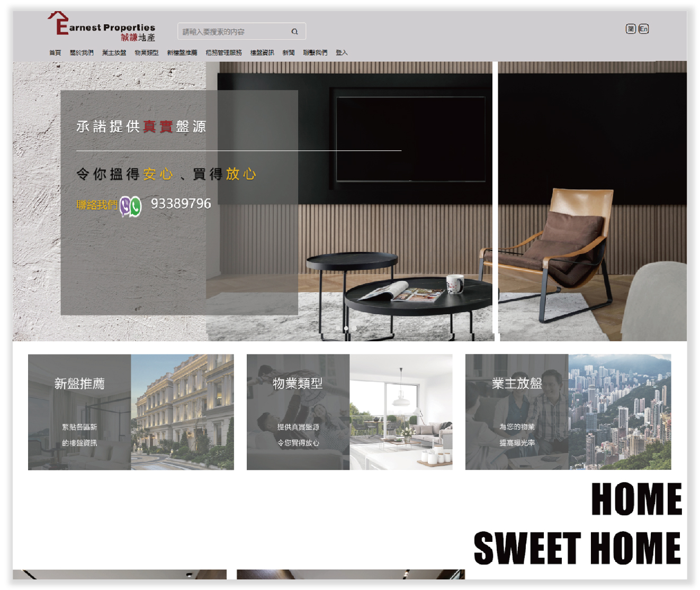Open the 關於我們 menu item

pyautogui.click(x=82, y=53)
